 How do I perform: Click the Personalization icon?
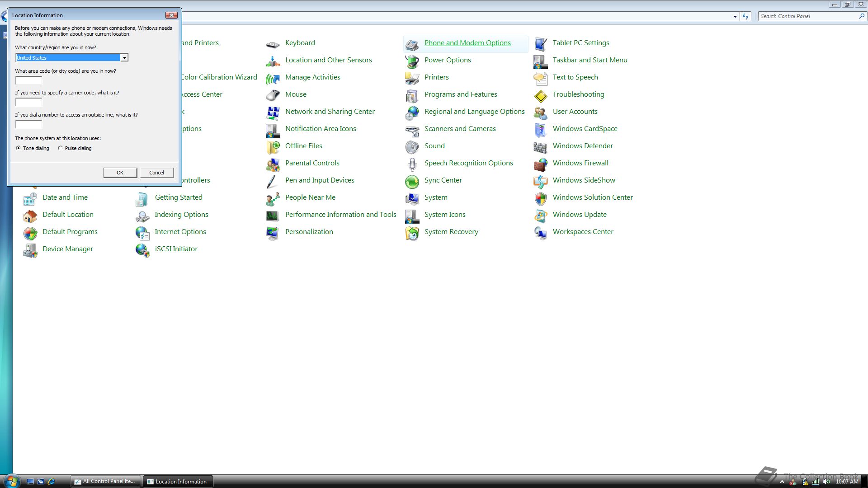(273, 233)
